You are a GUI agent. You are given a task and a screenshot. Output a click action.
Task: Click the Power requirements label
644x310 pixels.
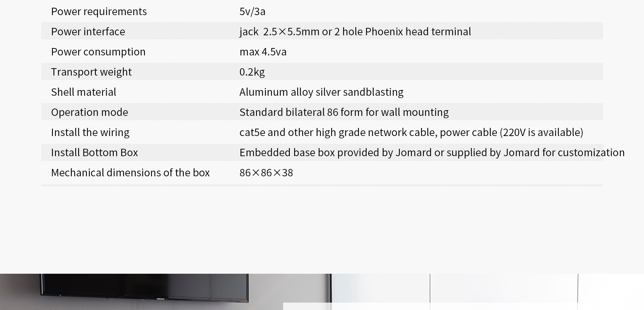pos(99,12)
